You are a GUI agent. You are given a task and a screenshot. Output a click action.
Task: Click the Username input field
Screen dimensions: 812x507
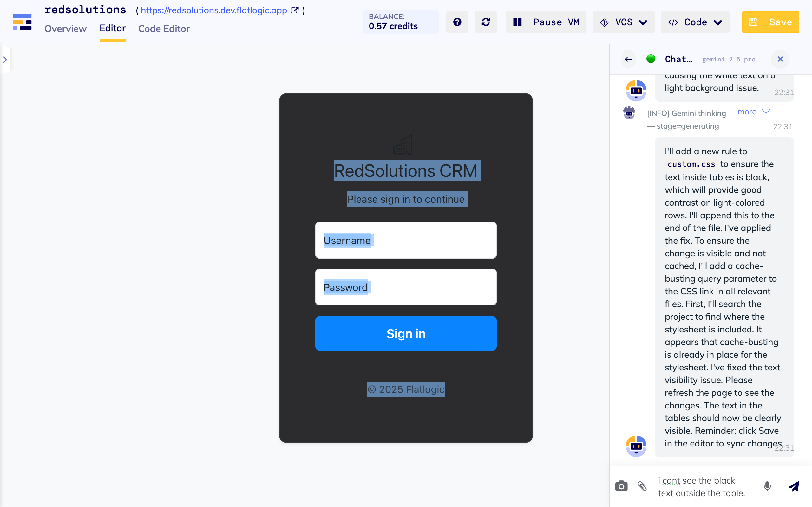[406, 240]
